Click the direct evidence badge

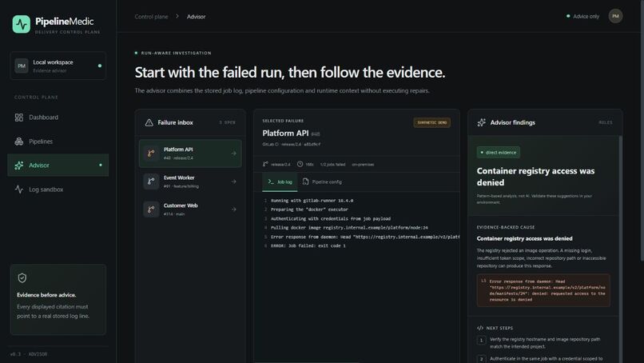499,153
